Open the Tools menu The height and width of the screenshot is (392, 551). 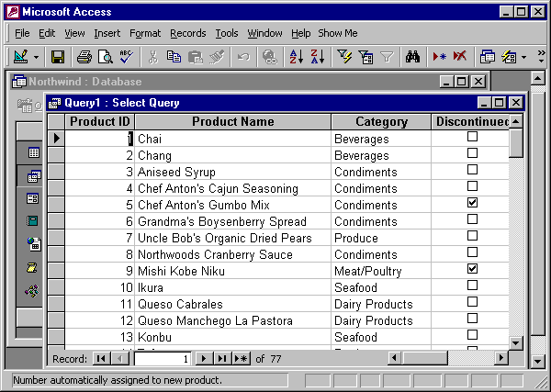(227, 33)
